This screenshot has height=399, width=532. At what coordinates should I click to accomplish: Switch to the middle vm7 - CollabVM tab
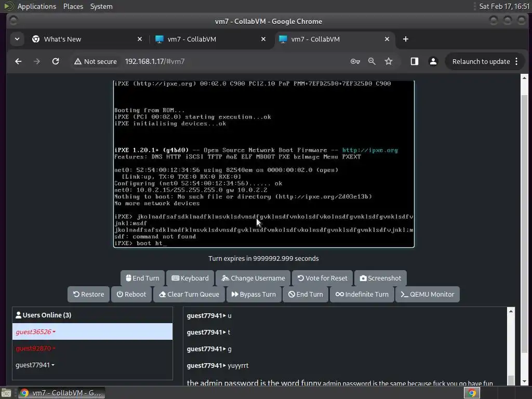point(211,39)
